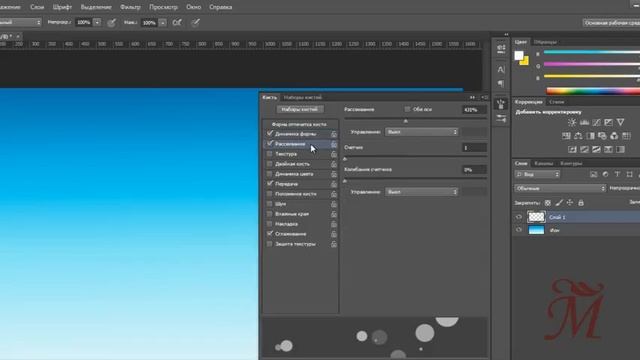Lock layer position (move) icon
This screenshot has height=360, width=640.
pyautogui.click(x=570, y=202)
